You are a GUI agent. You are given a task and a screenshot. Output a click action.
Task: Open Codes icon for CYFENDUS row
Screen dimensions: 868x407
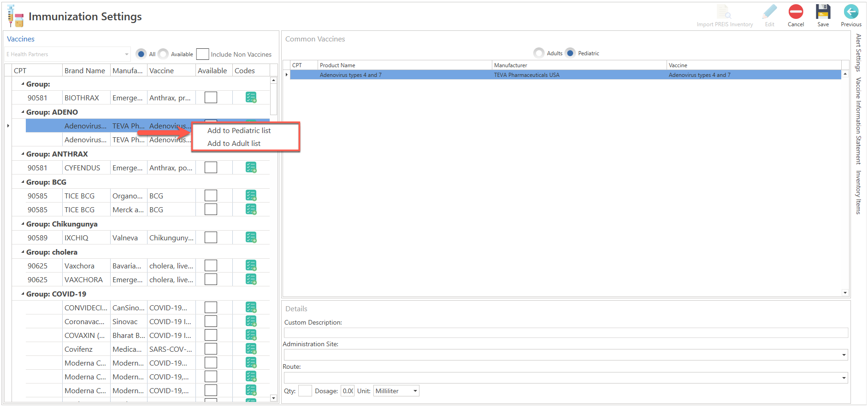251,168
